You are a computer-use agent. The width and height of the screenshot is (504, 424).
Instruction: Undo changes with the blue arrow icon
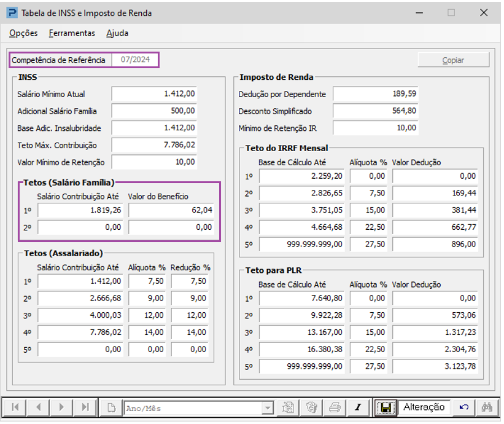[464, 407]
